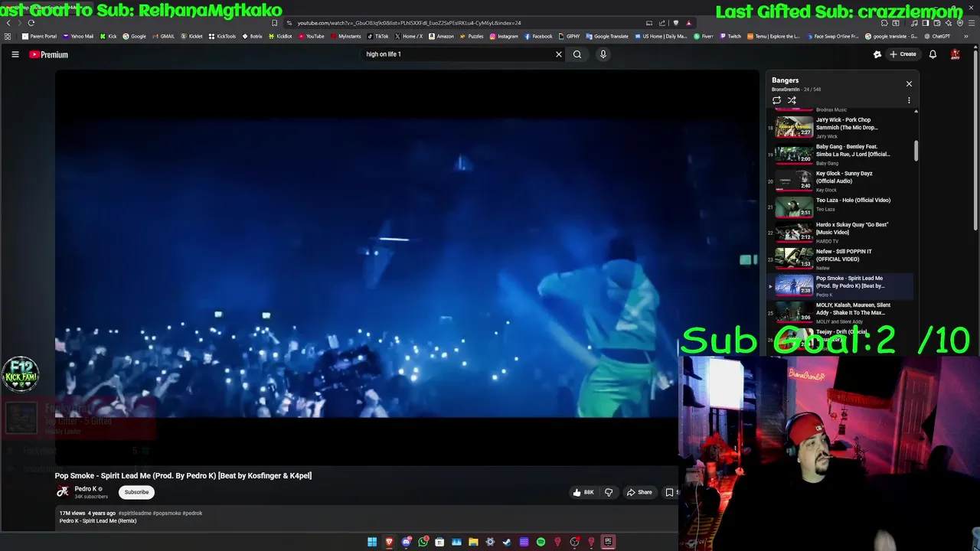Play Key Glock - Sunny Dayz
980x551 pixels.
tap(840, 181)
